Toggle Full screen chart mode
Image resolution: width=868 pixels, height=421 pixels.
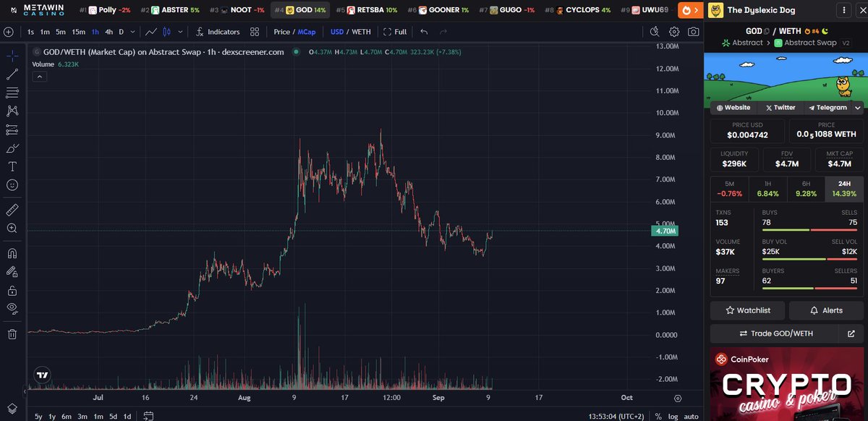tap(395, 32)
